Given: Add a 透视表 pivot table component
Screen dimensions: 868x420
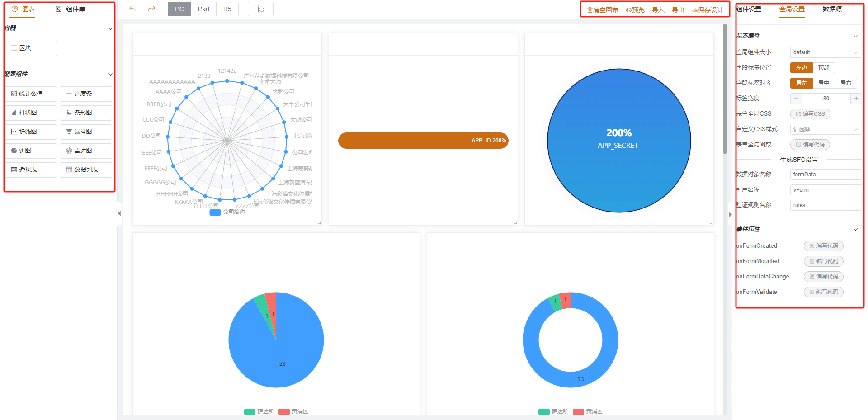Looking at the screenshot, I should [x=31, y=170].
